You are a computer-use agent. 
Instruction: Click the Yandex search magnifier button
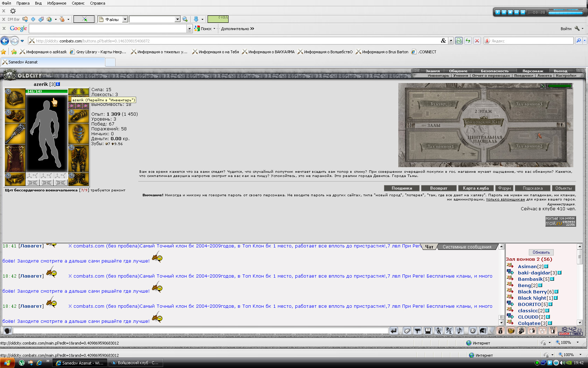(579, 41)
